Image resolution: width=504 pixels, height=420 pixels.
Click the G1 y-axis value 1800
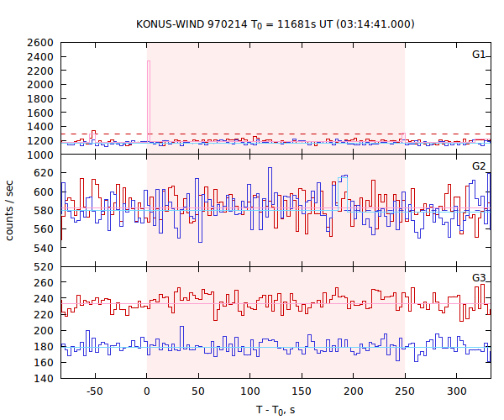40,98
